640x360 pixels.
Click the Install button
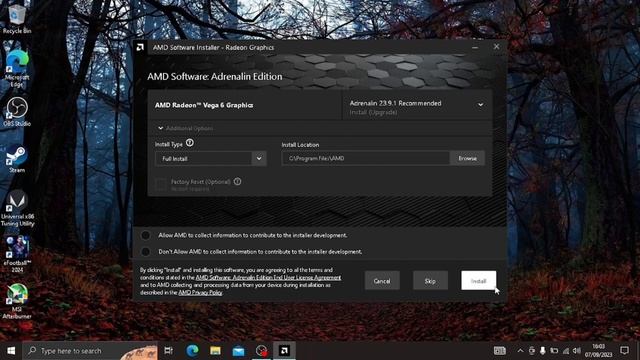[478, 281]
